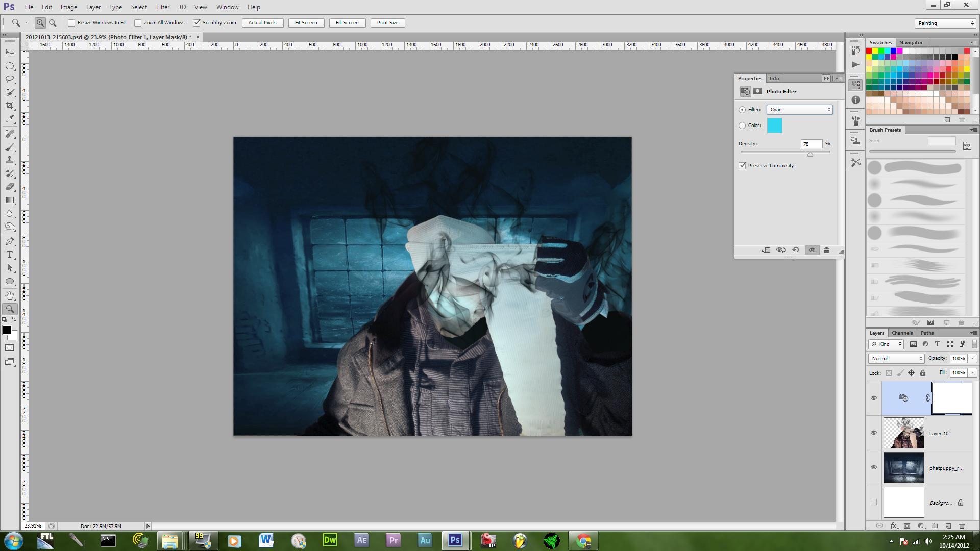
Task: Open the layer Opacity dropdown arrow
Action: tap(973, 358)
